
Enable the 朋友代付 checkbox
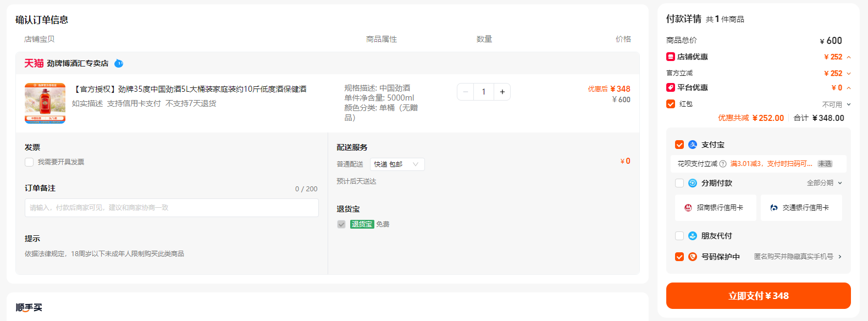(679, 236)
